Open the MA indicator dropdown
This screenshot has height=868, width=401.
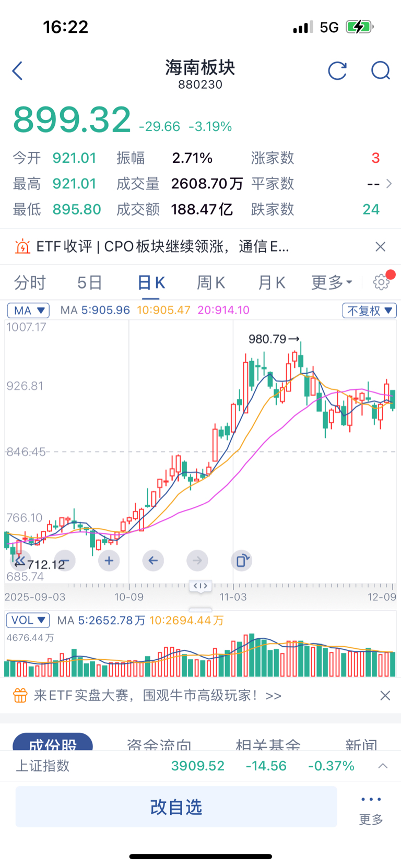[28, 311]
